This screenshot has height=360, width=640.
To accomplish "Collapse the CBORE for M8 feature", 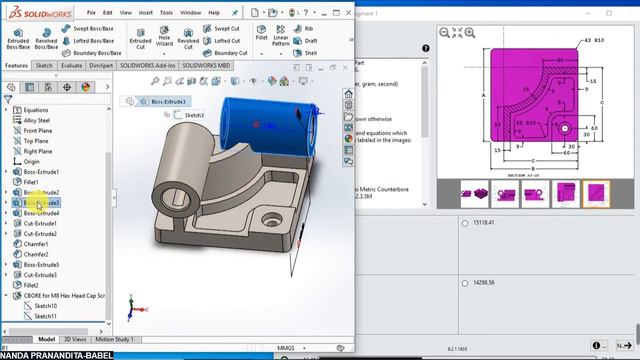I will [x=6, y=295].
